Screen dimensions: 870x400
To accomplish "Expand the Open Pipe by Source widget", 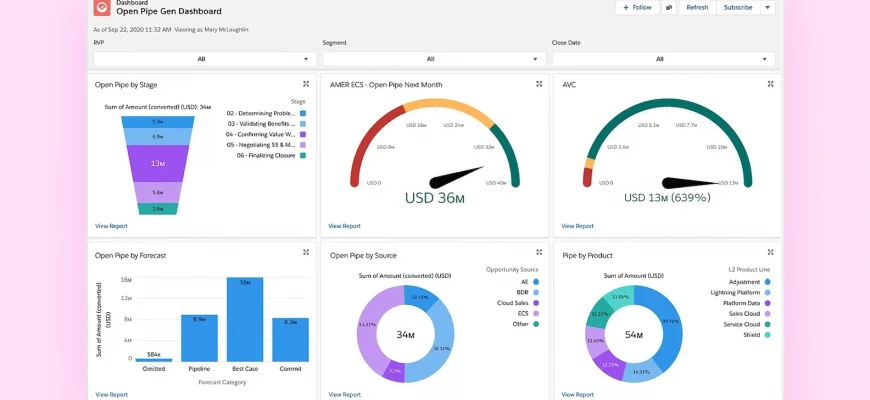I will [539, 254].
